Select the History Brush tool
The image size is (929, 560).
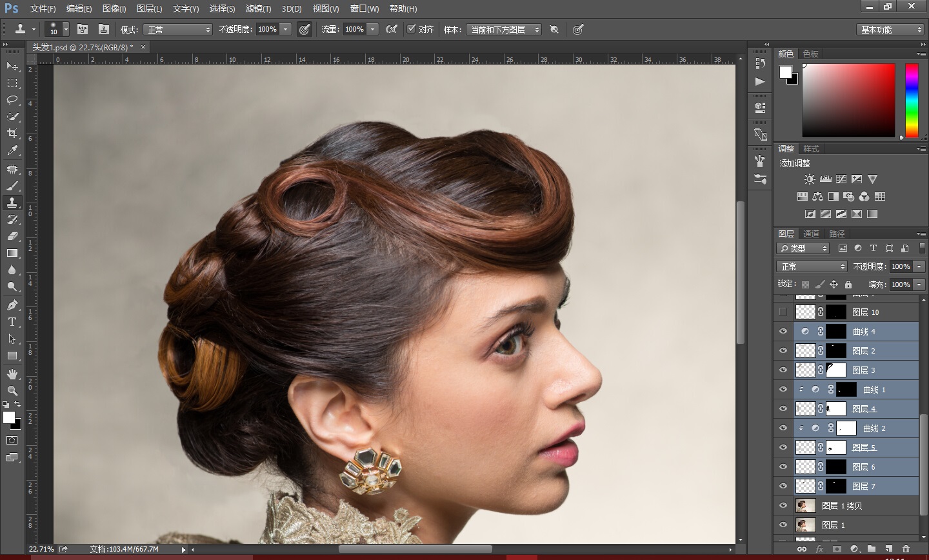(x=12, y=219)
